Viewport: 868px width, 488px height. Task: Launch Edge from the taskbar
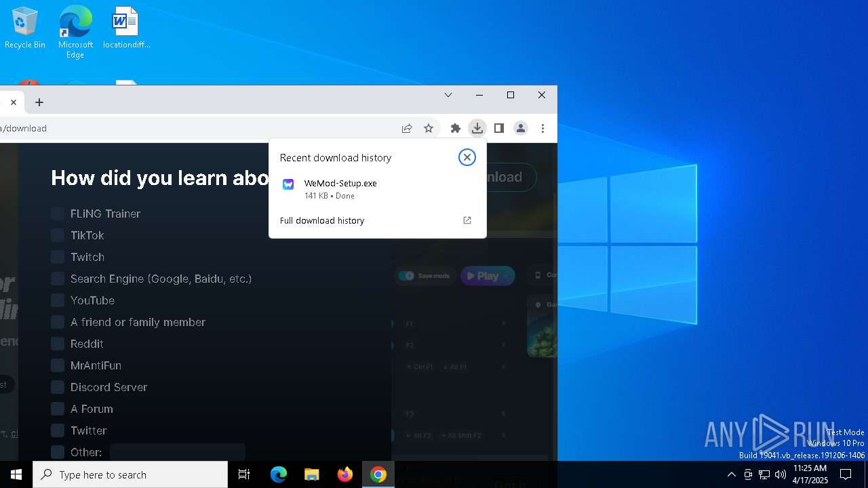point(279,474)
